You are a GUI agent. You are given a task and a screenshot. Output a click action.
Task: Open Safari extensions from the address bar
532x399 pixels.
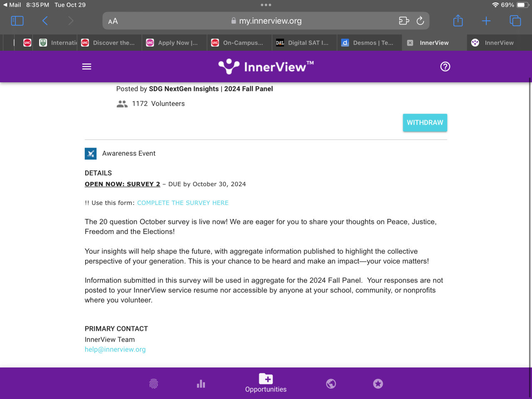pos(404,21)
